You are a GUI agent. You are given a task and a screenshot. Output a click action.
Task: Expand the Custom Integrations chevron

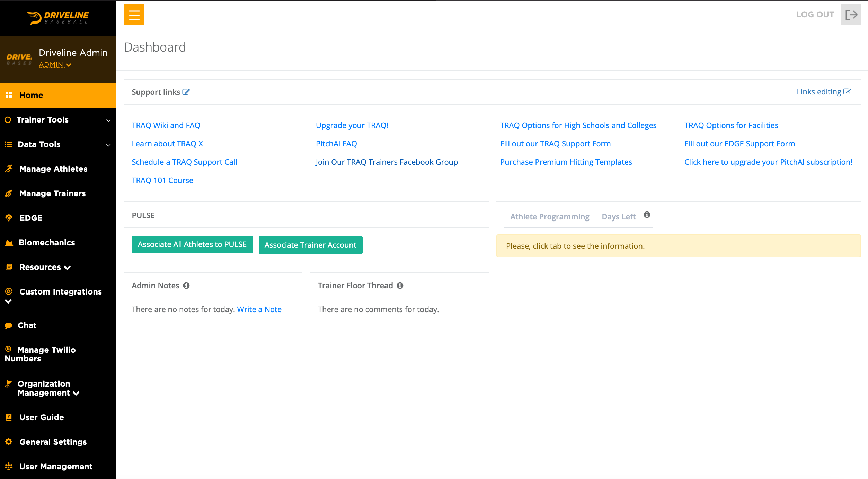point(8,301)
